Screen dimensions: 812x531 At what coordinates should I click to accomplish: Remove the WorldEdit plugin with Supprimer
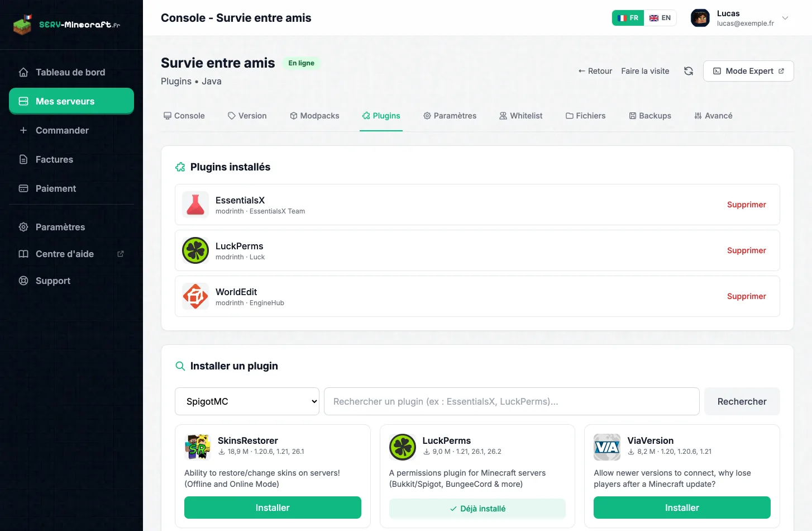746,296
